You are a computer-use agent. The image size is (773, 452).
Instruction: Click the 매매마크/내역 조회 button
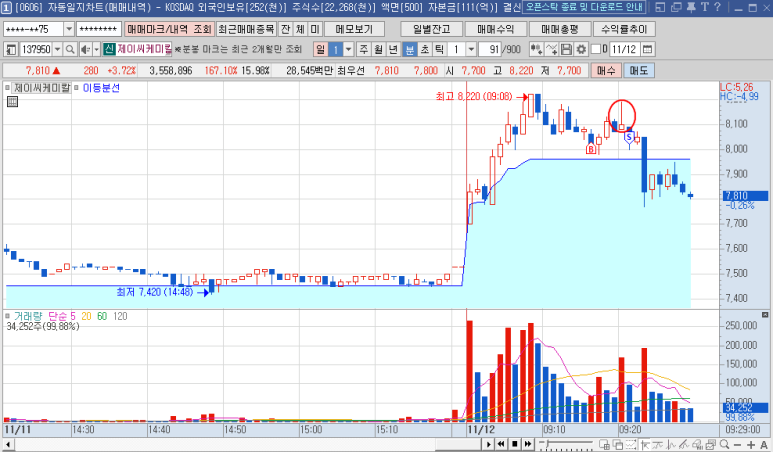(169, 30)
